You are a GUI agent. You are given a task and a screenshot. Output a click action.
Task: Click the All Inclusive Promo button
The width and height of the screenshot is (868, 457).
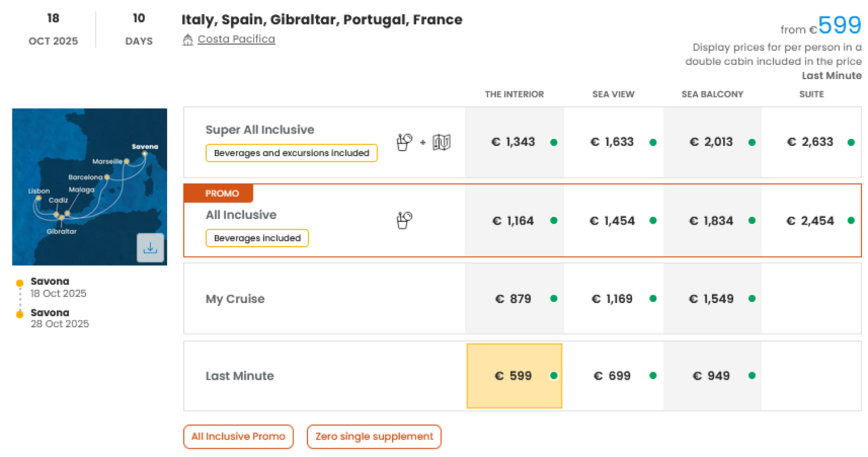[x=238, y=436]
